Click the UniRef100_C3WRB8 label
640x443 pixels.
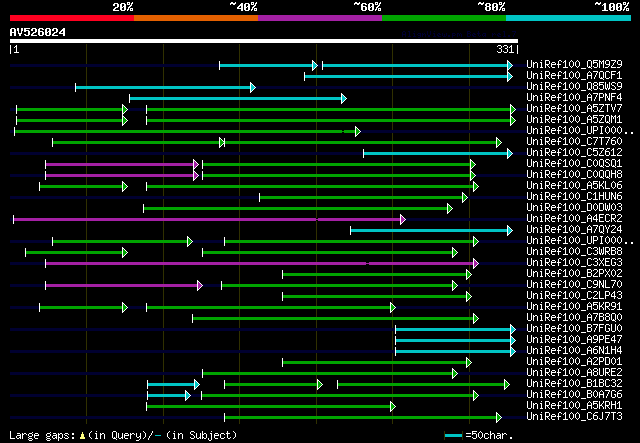click(574, 252)
